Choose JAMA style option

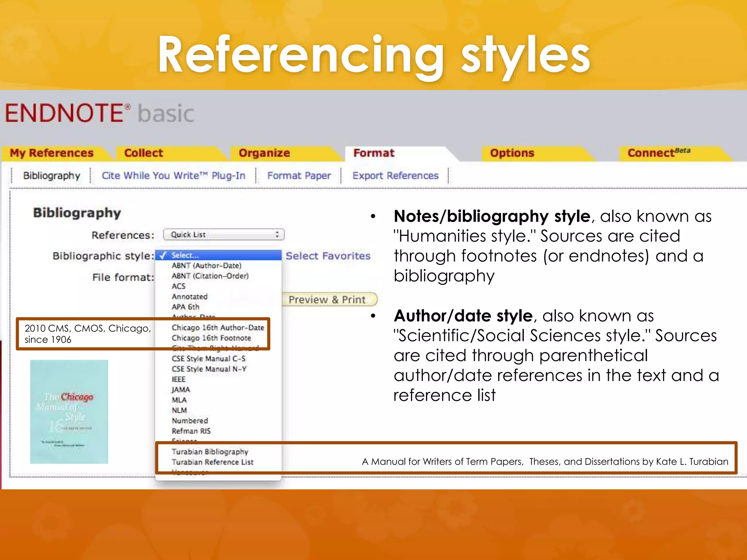coord(181,390)
